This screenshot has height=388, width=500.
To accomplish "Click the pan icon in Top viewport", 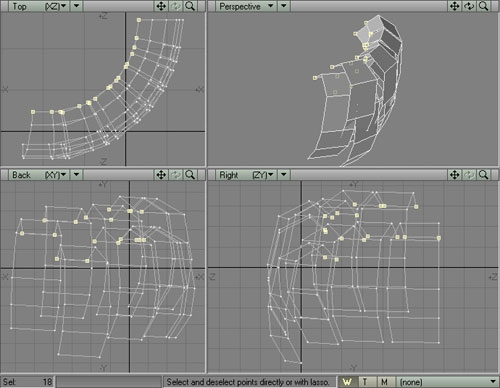I will point(161,6).
